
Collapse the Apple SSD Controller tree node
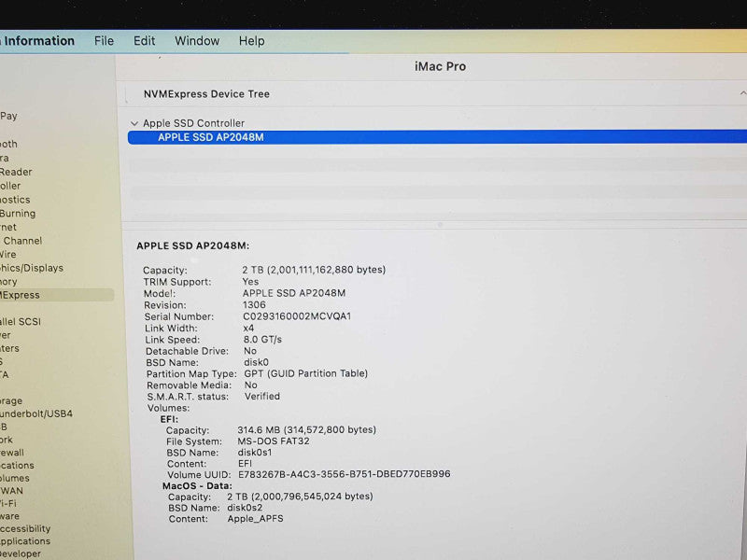pos(134,123)
